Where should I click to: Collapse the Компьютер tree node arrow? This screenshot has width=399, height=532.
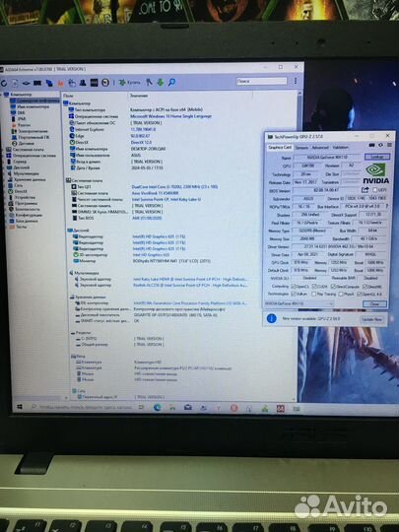coord(1,95)
